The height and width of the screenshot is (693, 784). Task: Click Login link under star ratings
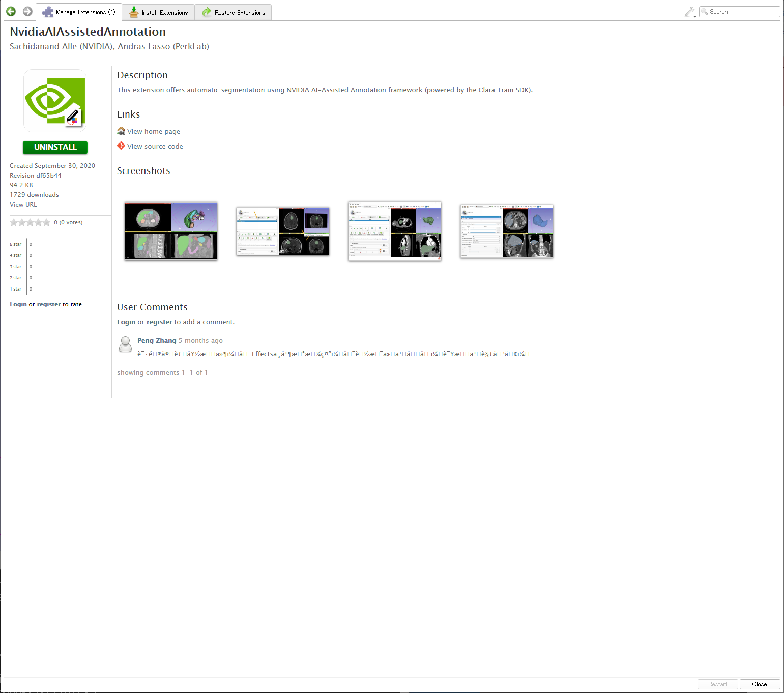[18, 304]
